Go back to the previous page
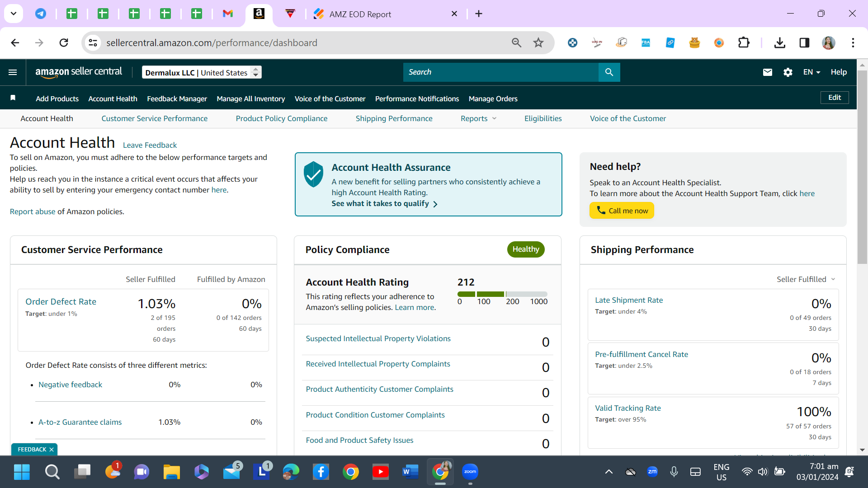 point(15,42)
